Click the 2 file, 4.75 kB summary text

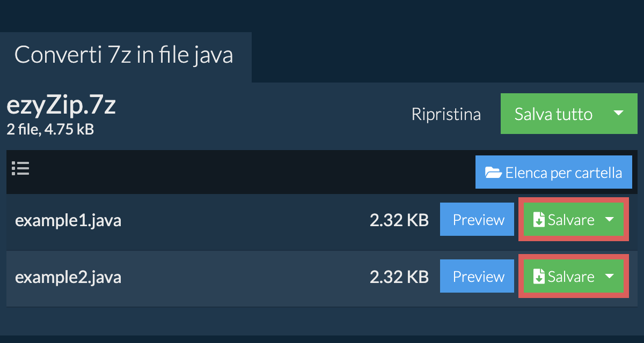(50, 129)
